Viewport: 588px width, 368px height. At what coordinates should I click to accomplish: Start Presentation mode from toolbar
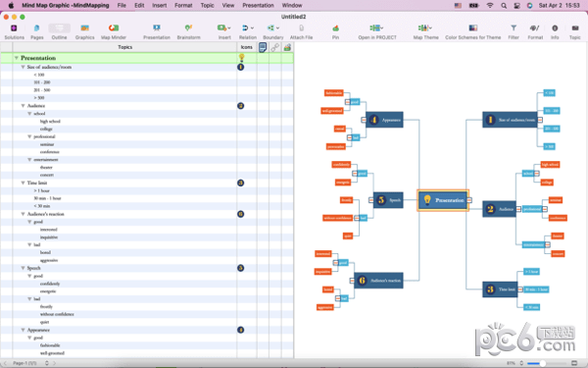(x=157, y=28)
